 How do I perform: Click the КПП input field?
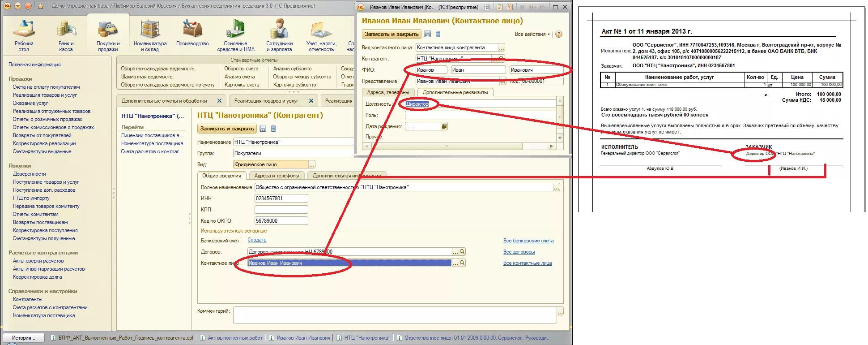pyautogui.click(x=281, y=210)
